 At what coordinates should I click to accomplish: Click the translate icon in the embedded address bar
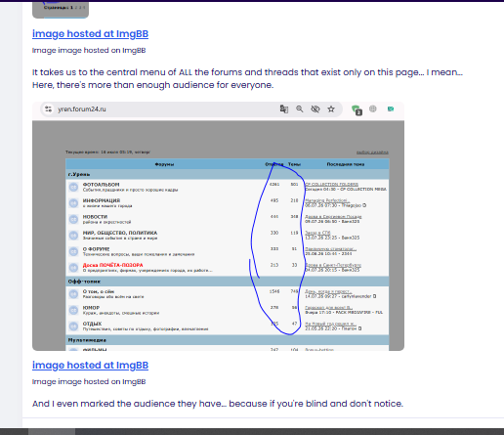[x=284, y=109]
